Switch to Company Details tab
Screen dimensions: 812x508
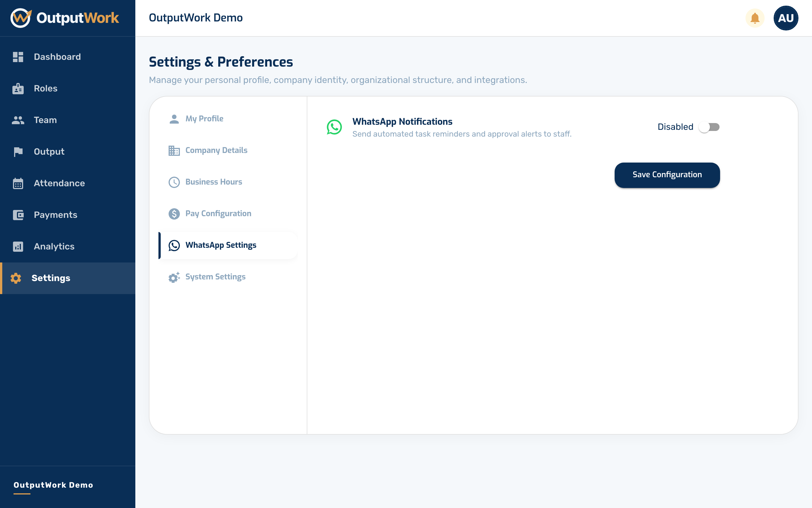(x=228, y=150)
